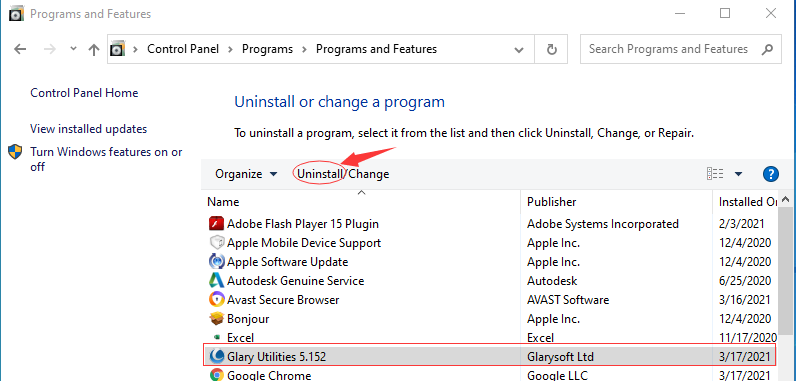
Task: Go forward with the forward arrow
Action: point(50,49)
